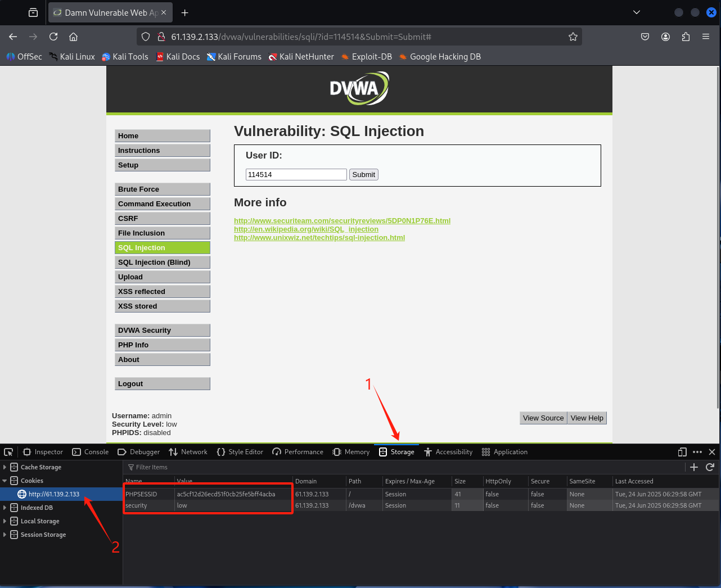Open the Exploit-DB bookmark
721x588 pixels.
tap(367, 56)
